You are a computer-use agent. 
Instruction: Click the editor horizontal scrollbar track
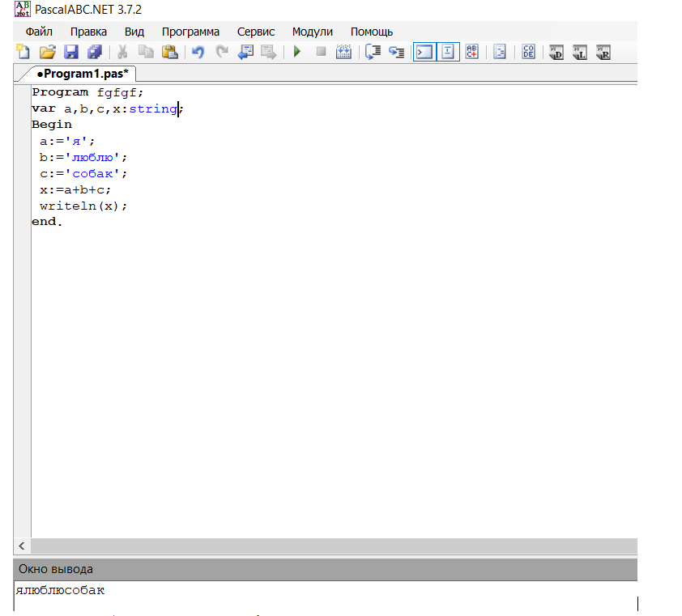click(334, 546)
